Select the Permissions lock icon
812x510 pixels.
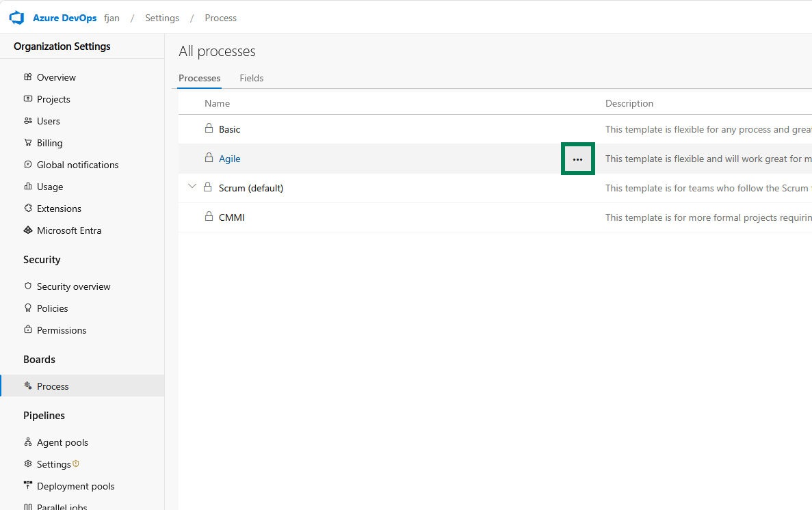(27, 330)
